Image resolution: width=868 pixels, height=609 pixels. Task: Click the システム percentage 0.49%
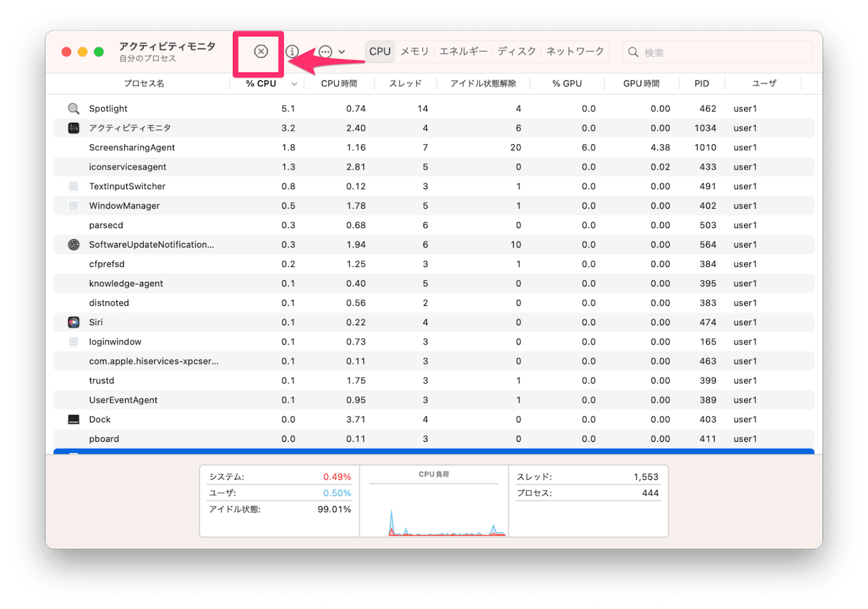(337, 477)
